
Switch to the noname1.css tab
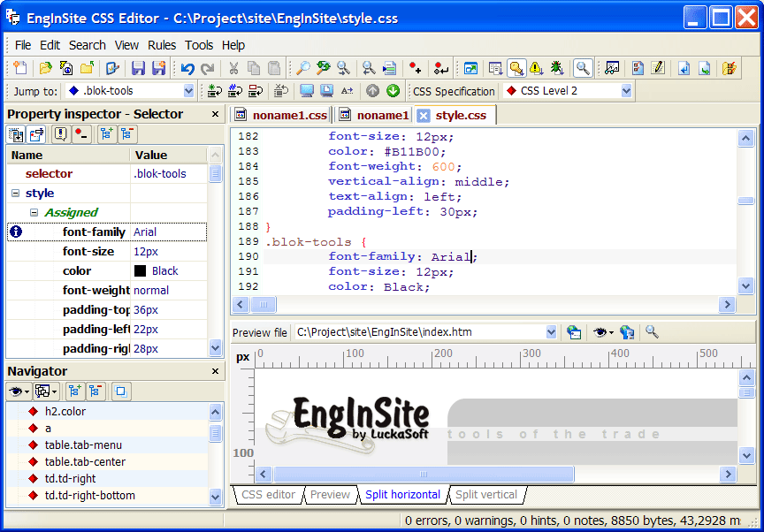click(x=286, y=114)
